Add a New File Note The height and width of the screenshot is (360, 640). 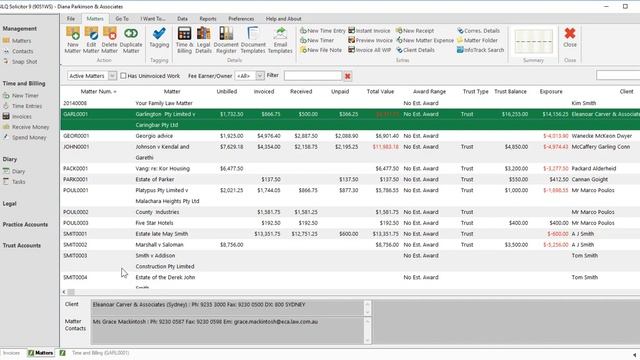tap(321, 50)
